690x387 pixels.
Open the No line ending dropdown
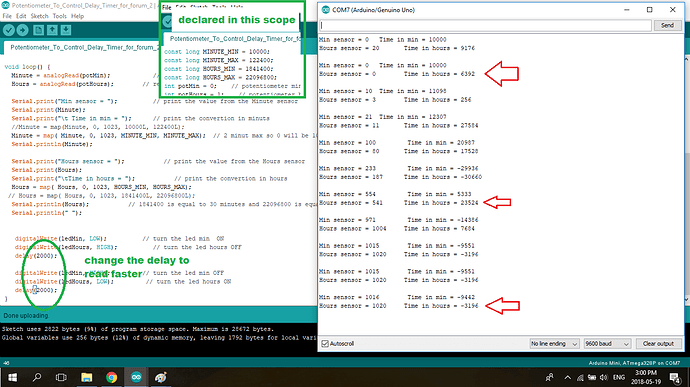coord(554,343)
